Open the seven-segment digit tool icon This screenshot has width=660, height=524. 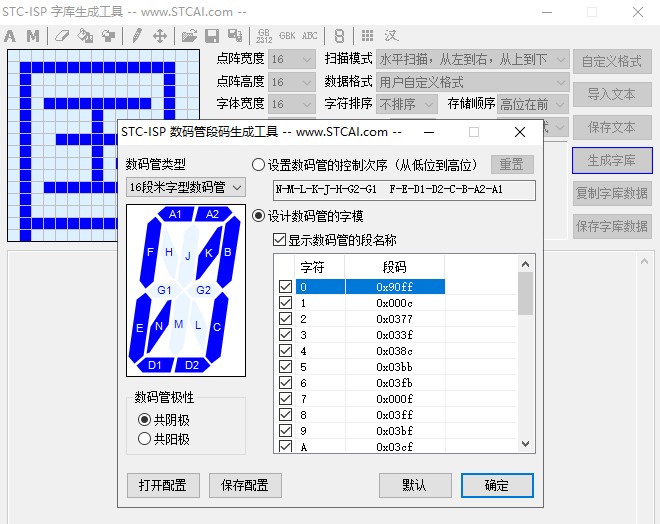click(339, 36)
